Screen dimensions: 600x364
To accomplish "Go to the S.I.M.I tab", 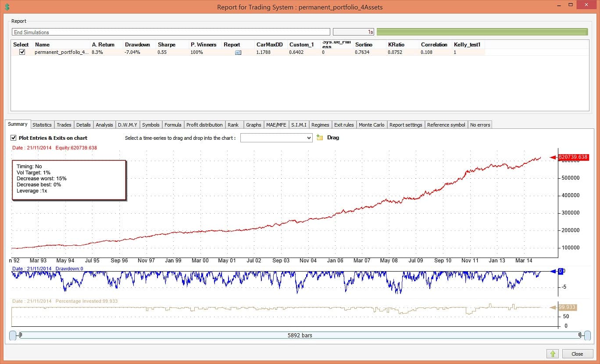I will point(299,125).
